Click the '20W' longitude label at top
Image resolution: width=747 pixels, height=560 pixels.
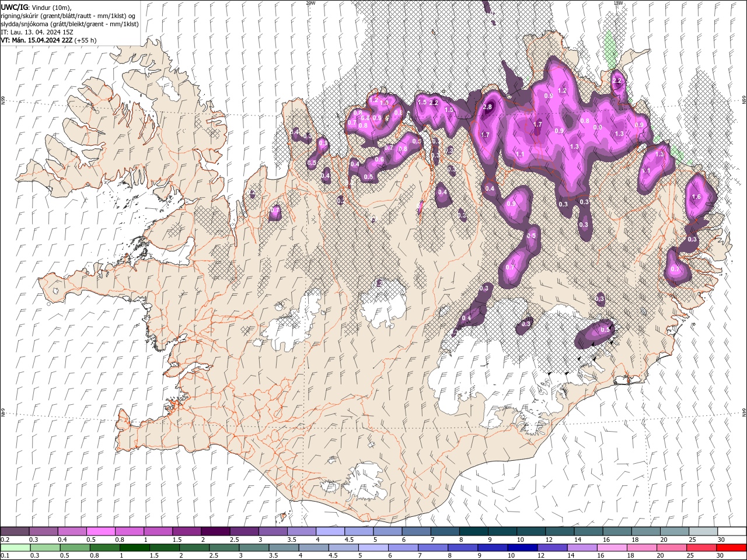coord(310,2)
